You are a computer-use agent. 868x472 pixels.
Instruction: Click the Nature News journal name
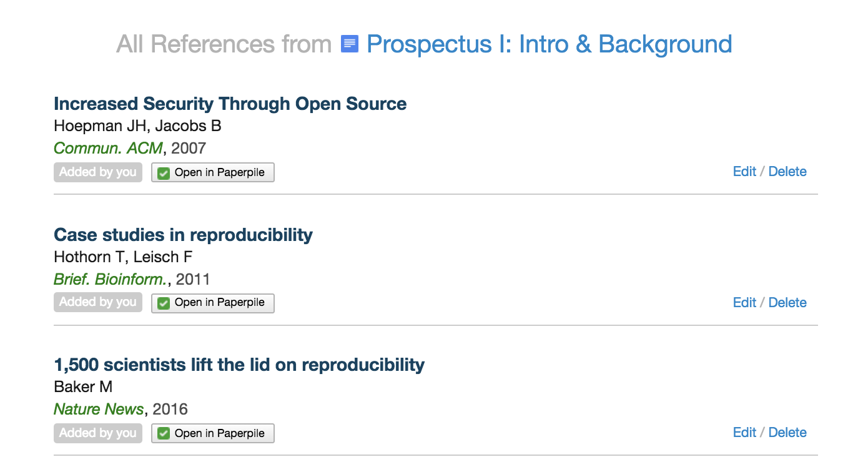(99, 410)
